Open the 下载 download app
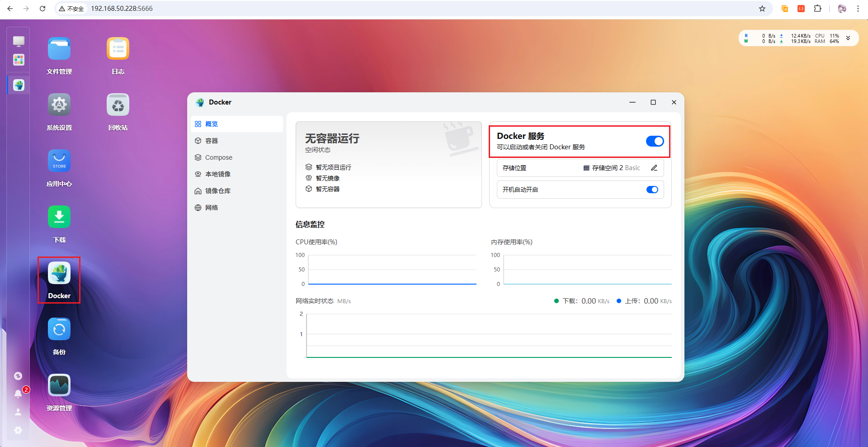Viewport: 868px width, 447px height. [59, 217]
